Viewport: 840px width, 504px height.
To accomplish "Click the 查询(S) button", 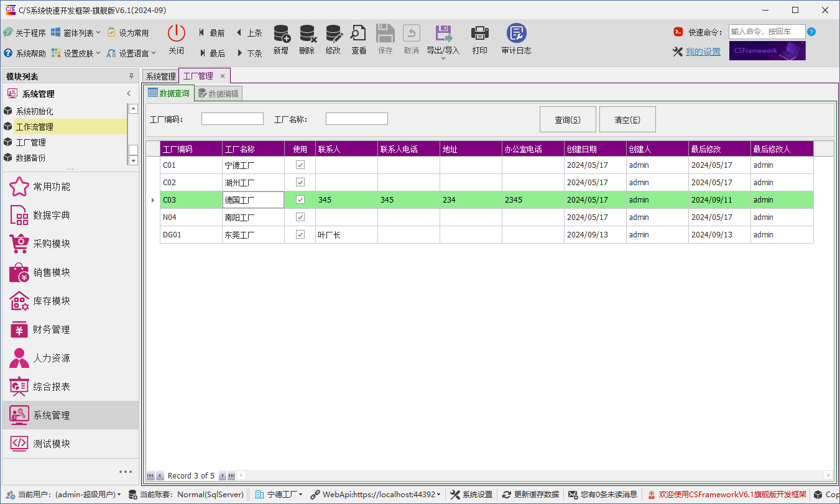I will click(568, 119).
